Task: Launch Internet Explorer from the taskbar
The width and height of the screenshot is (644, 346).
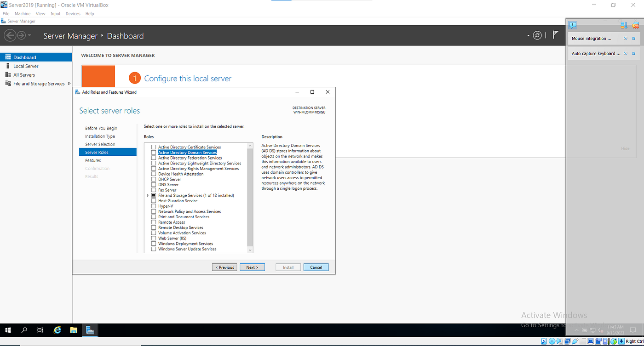Action: [x=57, y=330]
